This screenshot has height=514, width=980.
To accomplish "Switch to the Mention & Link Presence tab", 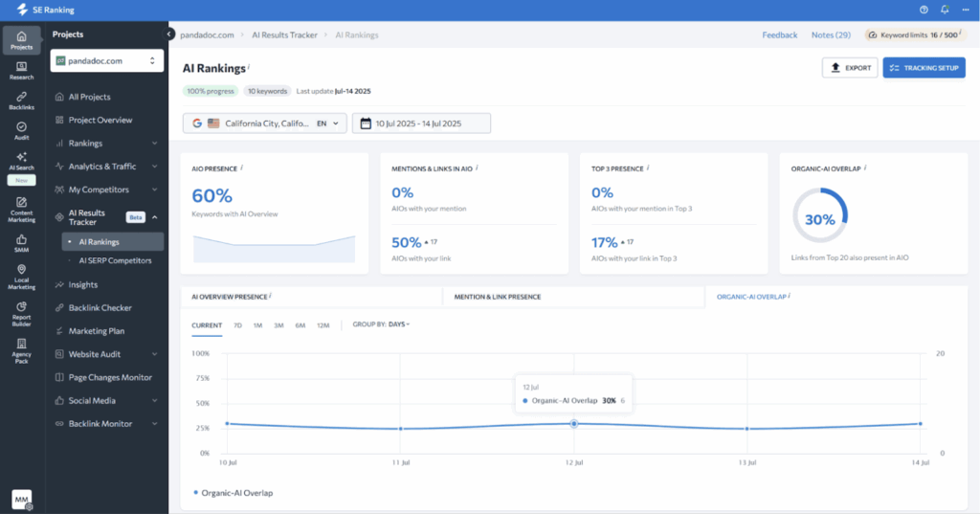I will pyautogui.click(x=497, y=297).
